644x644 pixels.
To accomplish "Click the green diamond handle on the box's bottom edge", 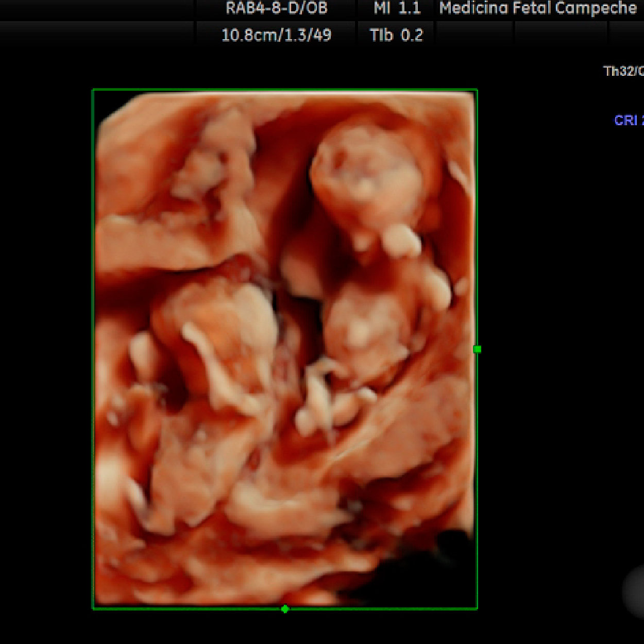I will tap(285, 609).
